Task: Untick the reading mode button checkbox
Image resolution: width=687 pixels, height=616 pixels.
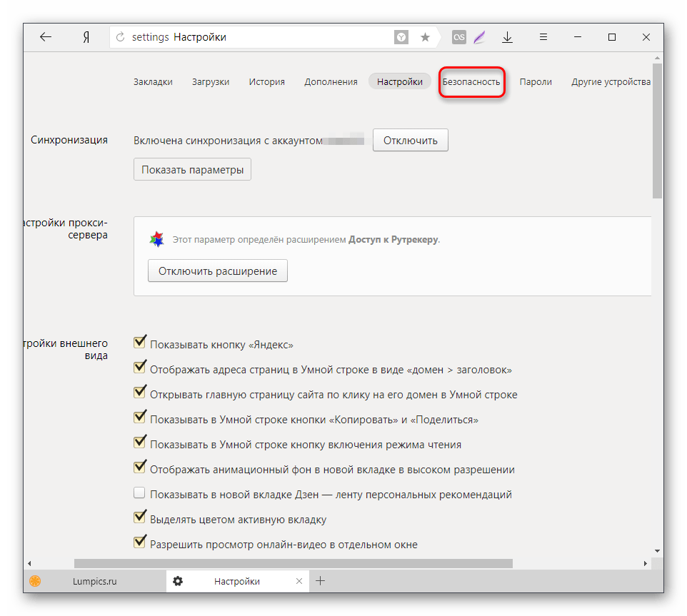Action: point(140,443)
